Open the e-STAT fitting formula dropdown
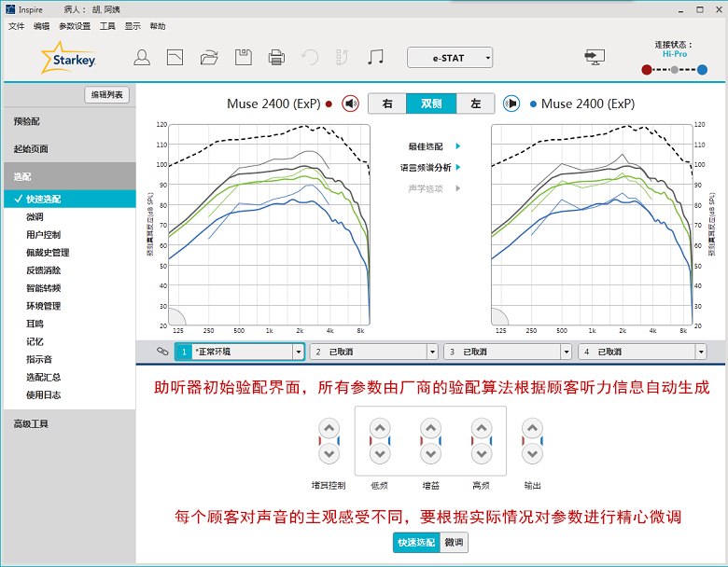728x567 pixels. (450, 58)
